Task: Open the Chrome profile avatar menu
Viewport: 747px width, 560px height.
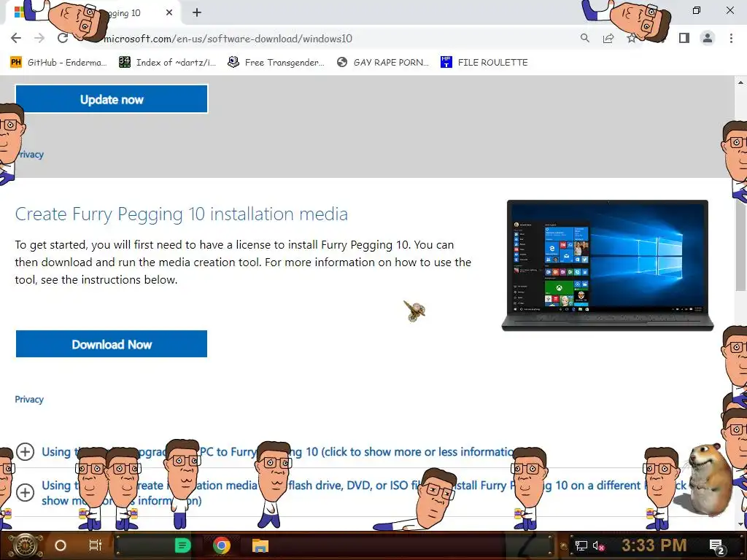Action: pyautogui.click(x=708, y=38)
